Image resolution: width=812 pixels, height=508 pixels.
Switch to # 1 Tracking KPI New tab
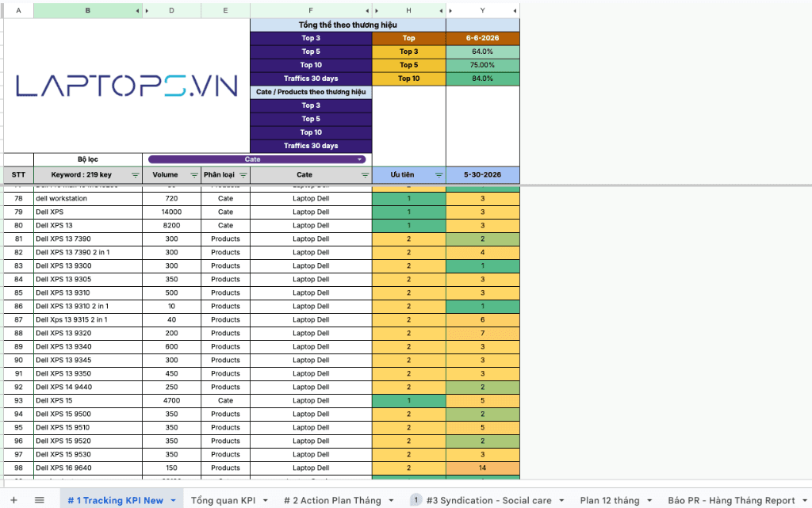tap(116, 500)
